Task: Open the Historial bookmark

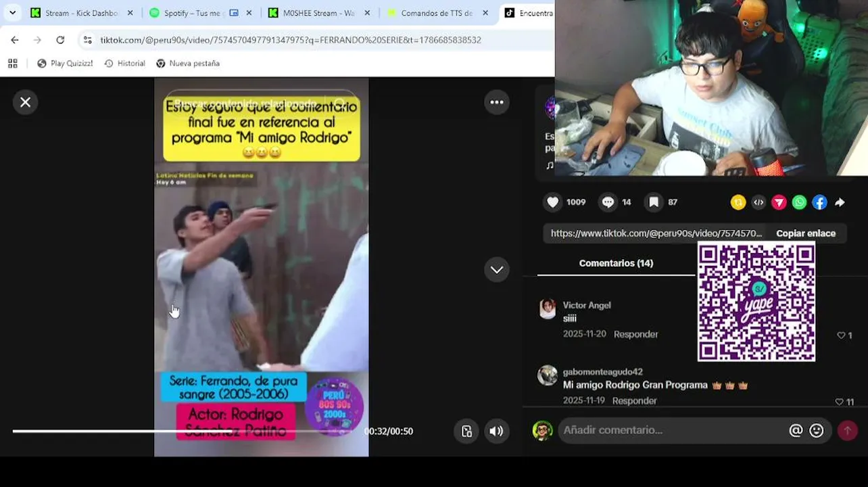Action: [x=124, y=64]
